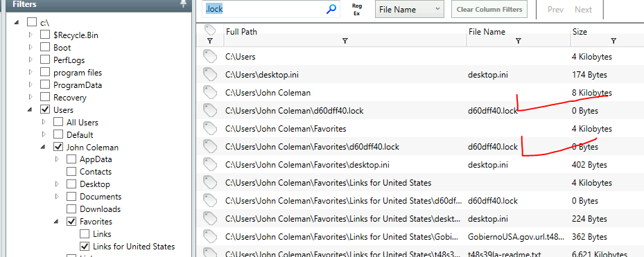This screenshot has width=644, height=257.
Task: Select row C:\Users\John Coleman\d60dff40.lock
Action: point(420,110)
